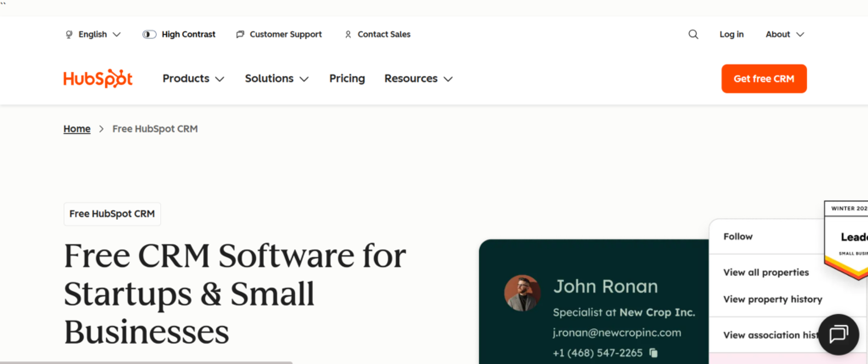868x364 pixels.
Task: Go to the Pricing page
Action: click(347, 79)
